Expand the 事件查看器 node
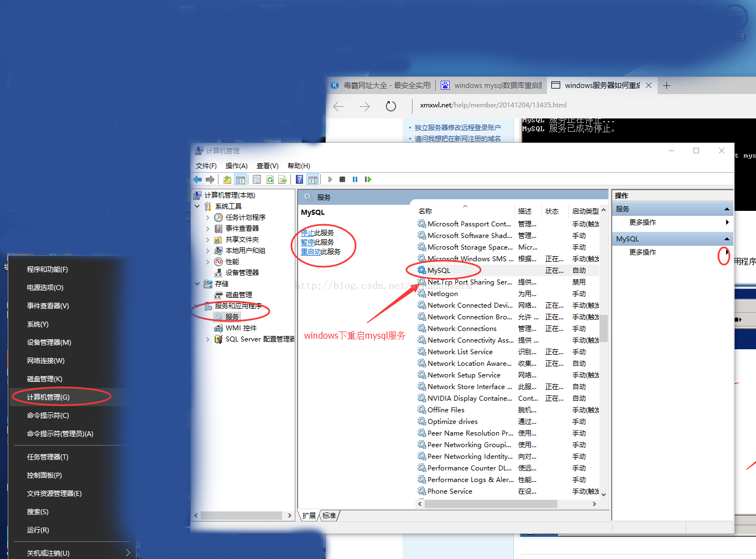 208,229
